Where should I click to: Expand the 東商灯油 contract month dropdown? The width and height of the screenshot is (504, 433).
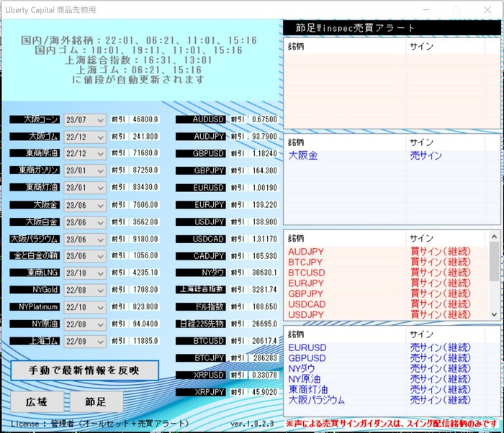[x=85, y=188]
